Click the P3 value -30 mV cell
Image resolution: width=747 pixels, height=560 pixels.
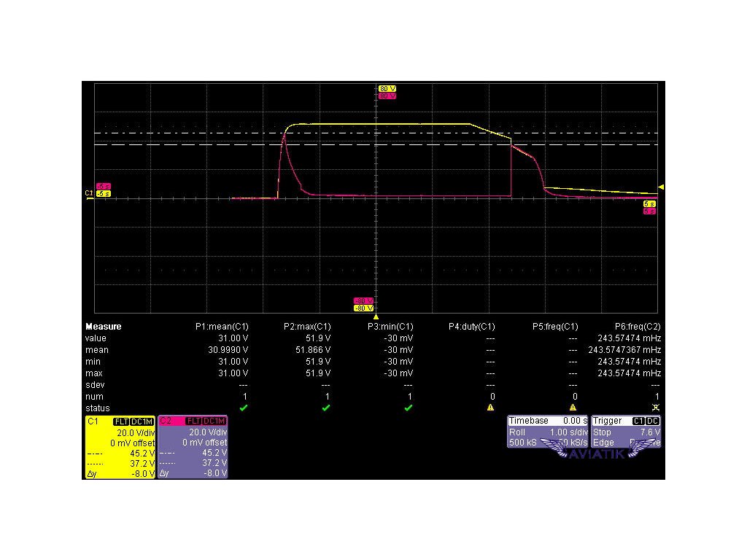click(x=398, y=338)
